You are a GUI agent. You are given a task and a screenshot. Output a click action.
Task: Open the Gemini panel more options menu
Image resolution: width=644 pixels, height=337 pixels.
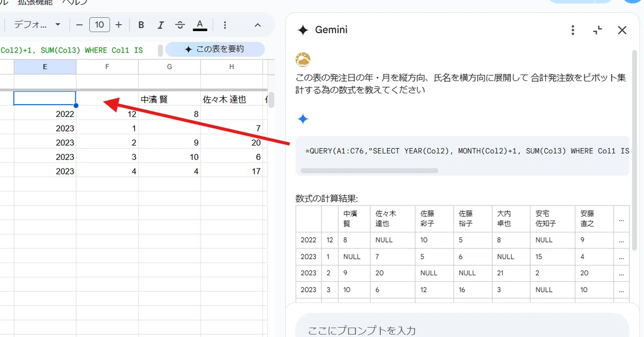tap(573, 30)
